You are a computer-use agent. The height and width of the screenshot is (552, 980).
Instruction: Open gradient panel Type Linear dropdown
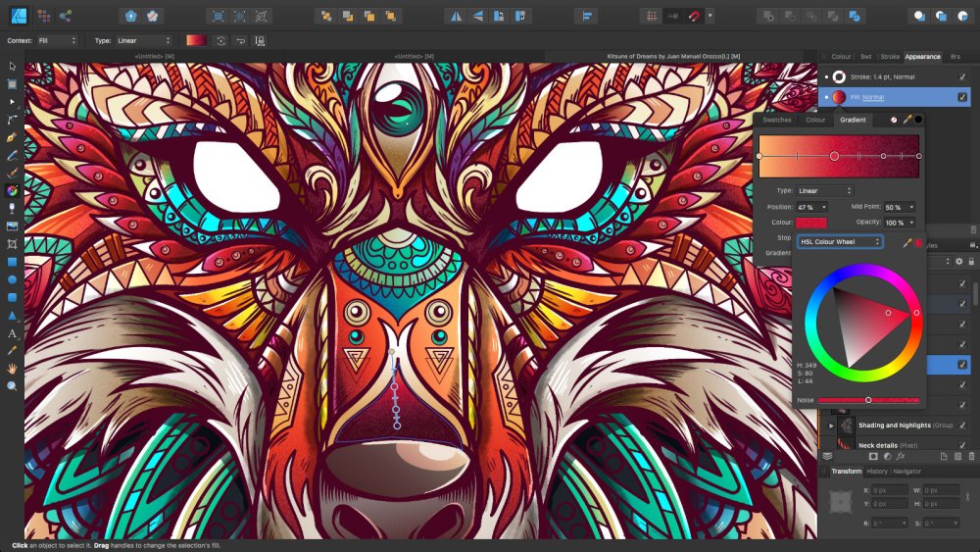[824, 190]
